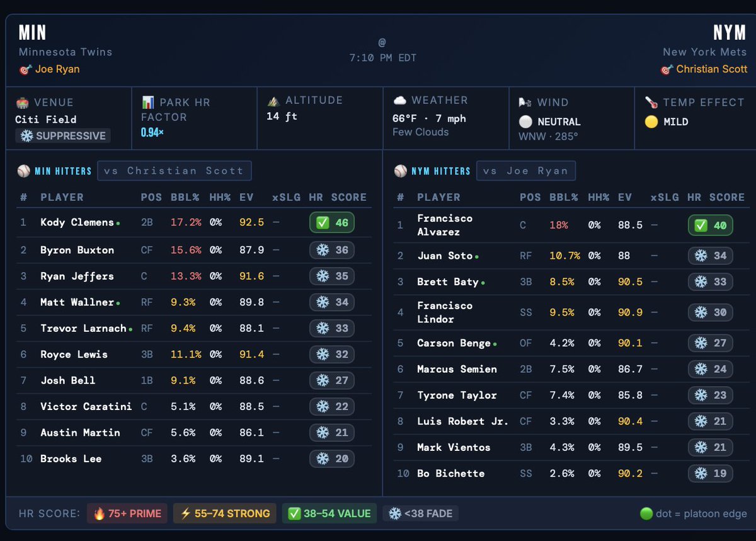Click BBL% column header in MIN table
The image size is (756, 541).
185,197
